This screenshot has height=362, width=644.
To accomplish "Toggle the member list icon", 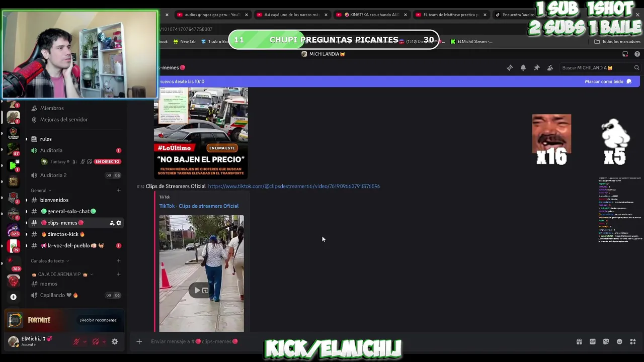I will pyautogui.click(x=550, y=68).
